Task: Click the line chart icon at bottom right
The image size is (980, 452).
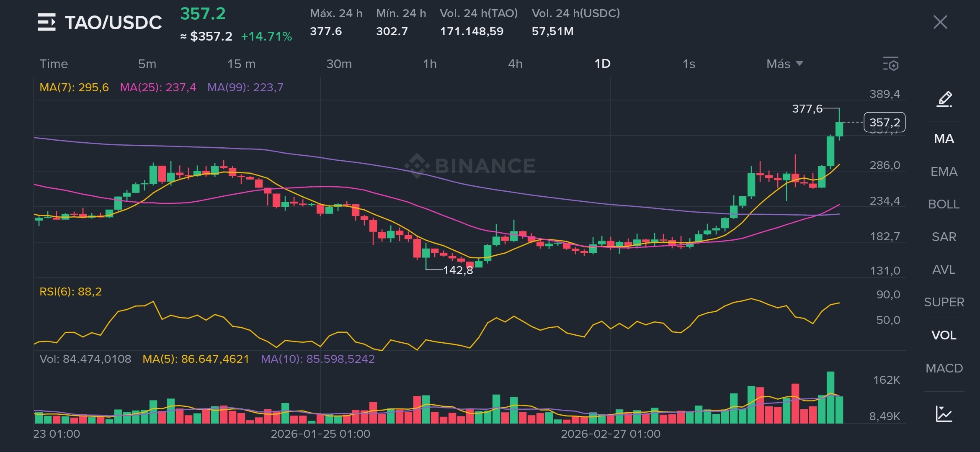Action: pos(944,413)
